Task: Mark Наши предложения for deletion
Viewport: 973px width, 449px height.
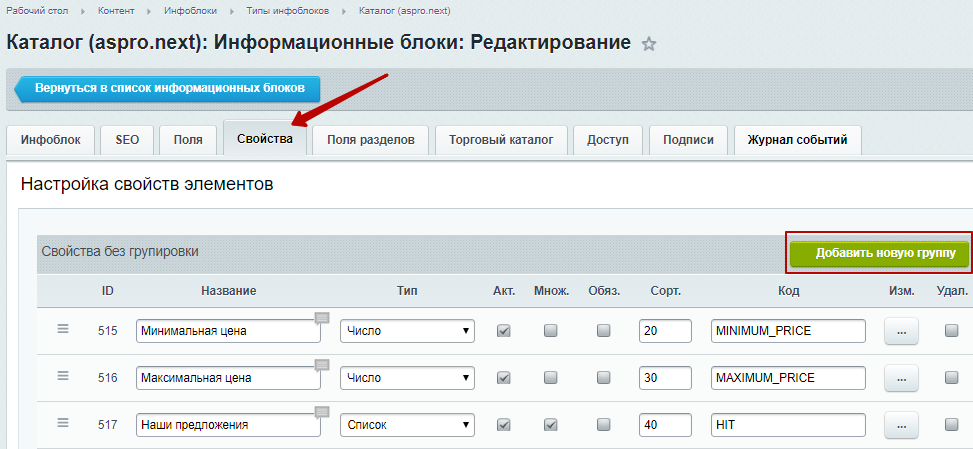Action: (951, 425)
